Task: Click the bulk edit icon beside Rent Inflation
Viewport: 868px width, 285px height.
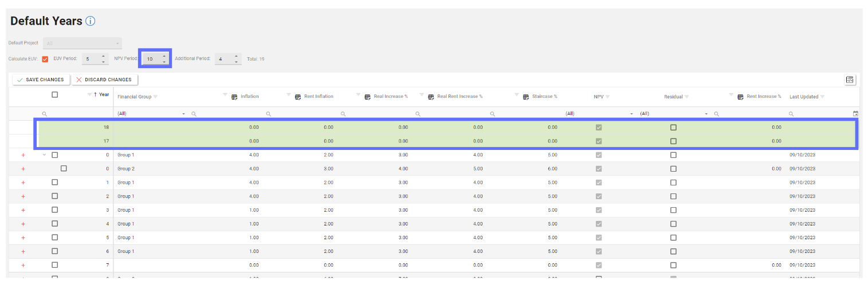Action: tap(298, 97)
